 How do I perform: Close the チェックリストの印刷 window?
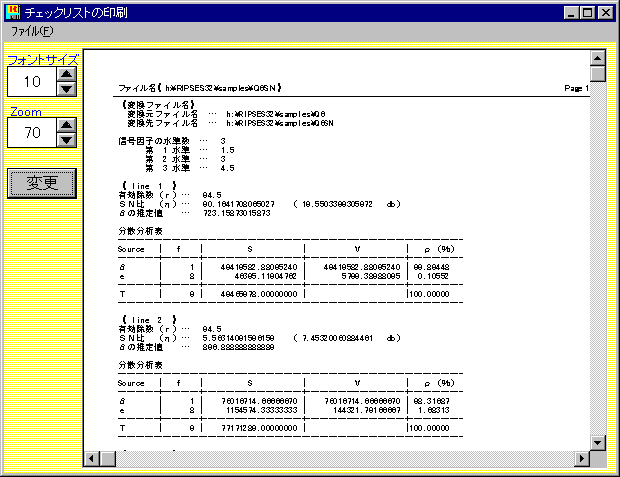(606, 13)
